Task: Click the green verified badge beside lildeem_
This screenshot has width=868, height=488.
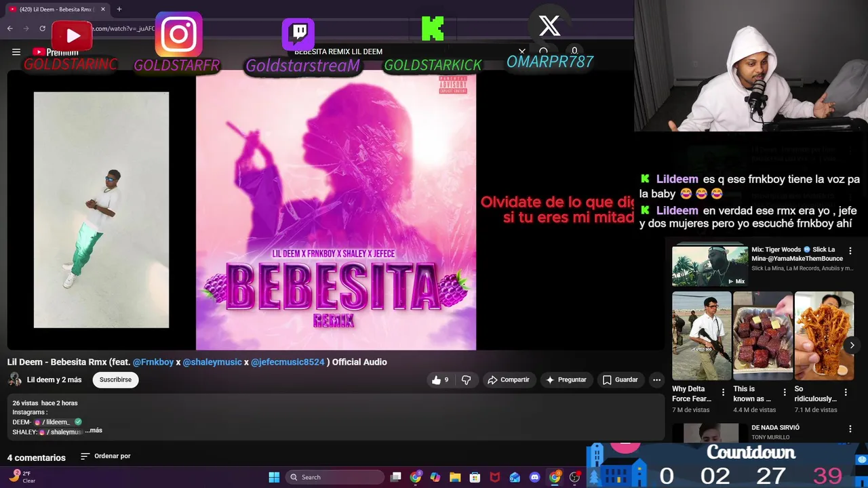Action: point(78,422)
